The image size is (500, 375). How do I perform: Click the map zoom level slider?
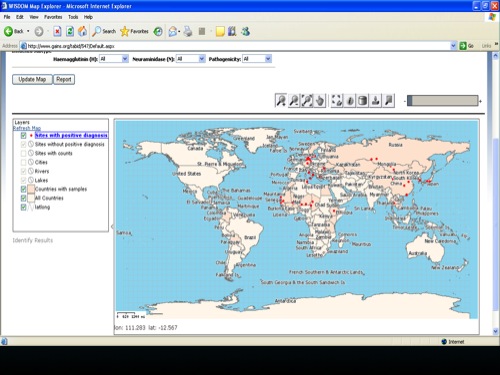(443, 101)
